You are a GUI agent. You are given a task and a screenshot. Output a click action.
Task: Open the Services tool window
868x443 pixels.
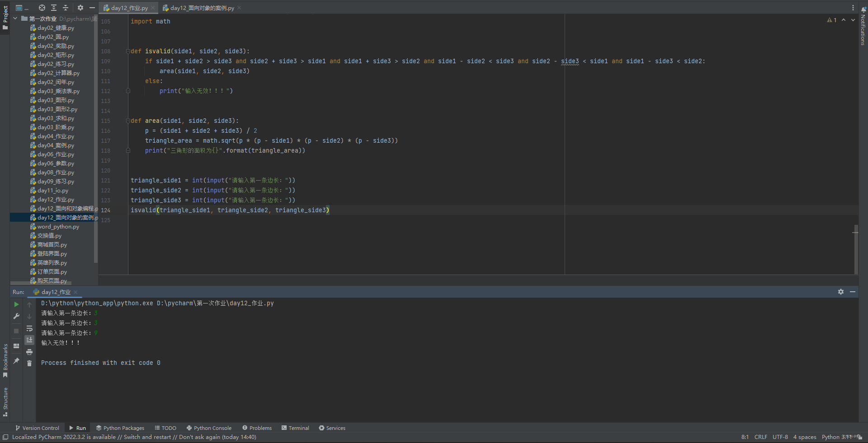(332, 428)
